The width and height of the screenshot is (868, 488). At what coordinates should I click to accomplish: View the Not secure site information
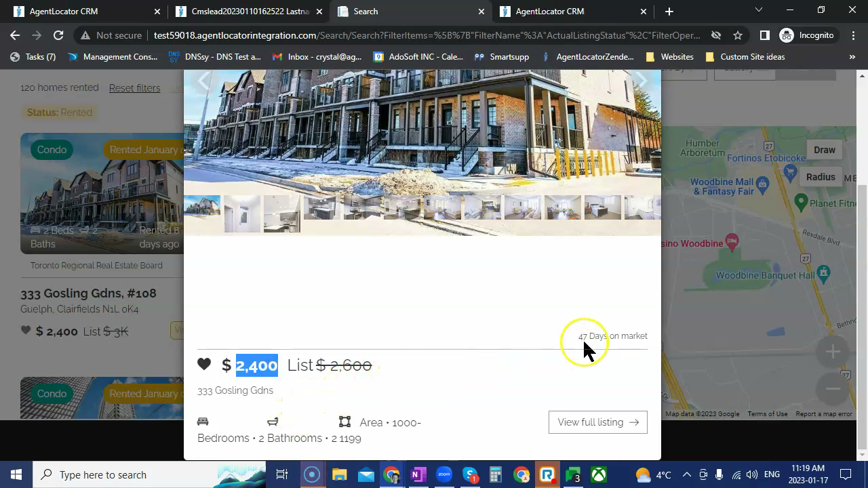tap(111, 35)
